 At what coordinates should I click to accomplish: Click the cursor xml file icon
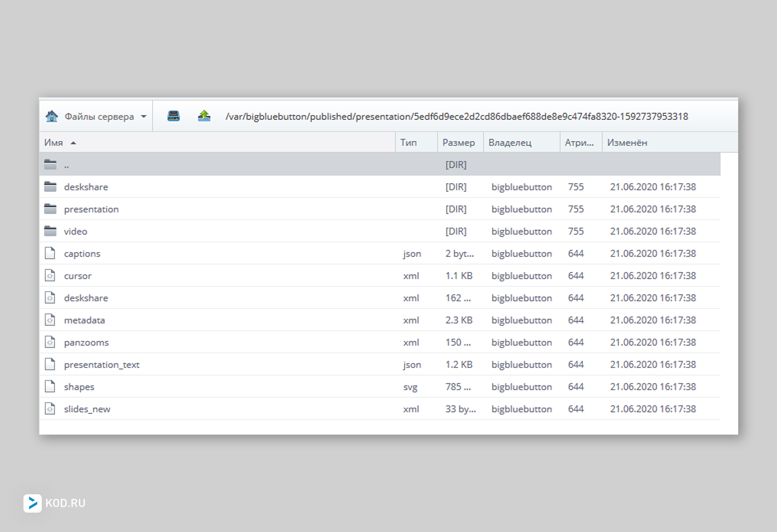coord(50,275)
